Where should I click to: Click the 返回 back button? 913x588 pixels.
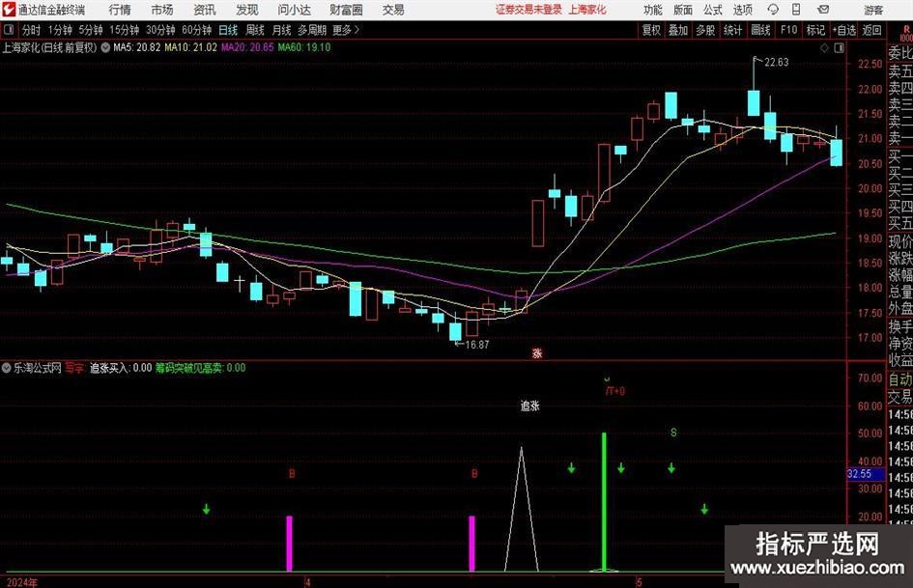pyautogui.click(x=871, y=30)
